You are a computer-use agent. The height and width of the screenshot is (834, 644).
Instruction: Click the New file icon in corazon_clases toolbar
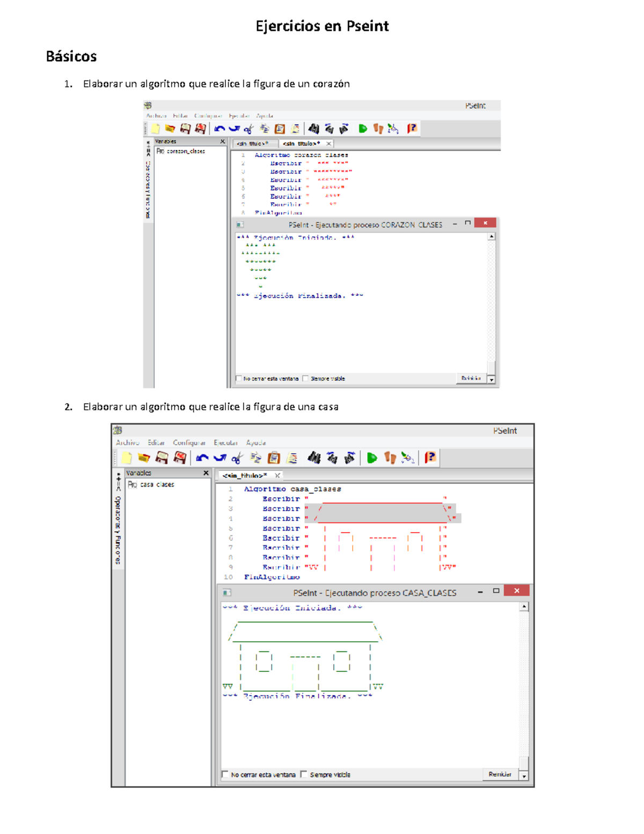pos(155,129)
